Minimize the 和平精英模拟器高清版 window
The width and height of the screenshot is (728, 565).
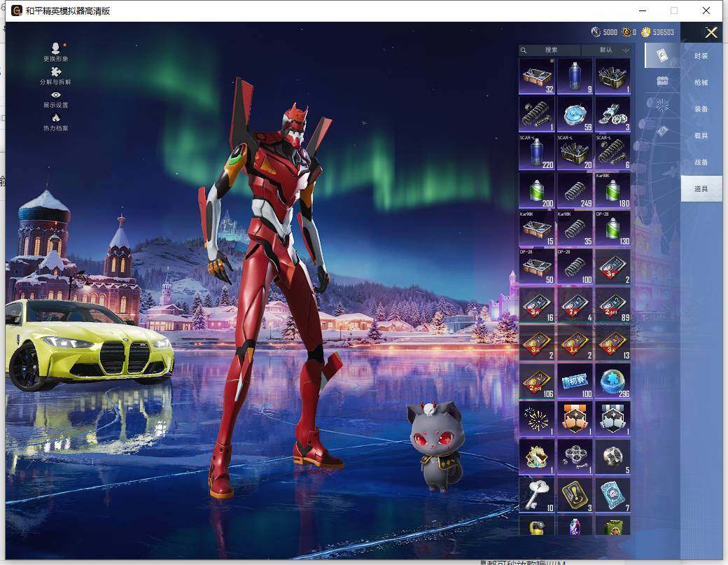(643, 11)
